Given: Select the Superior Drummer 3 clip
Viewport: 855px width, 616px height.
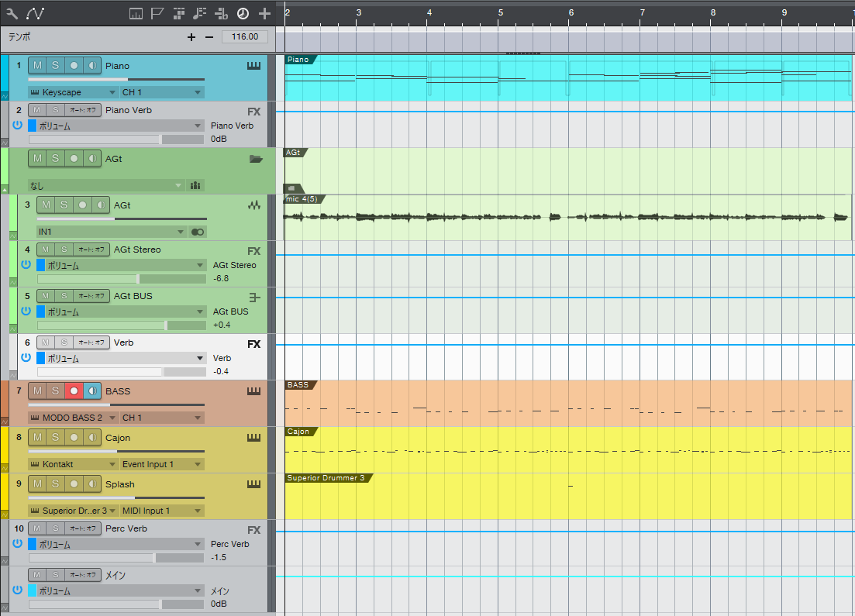Looking at the screenshot, I should tap(567, 496).
